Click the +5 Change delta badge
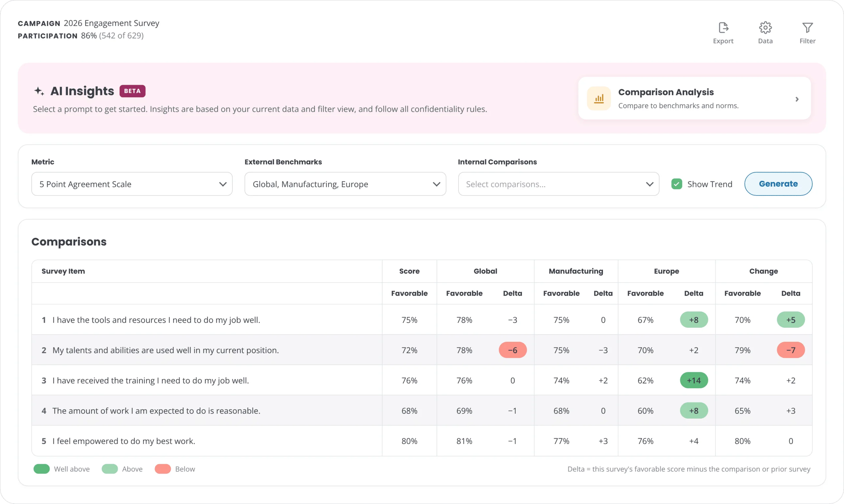The width and height of the screenshot is (844, 504). (791, 320)
